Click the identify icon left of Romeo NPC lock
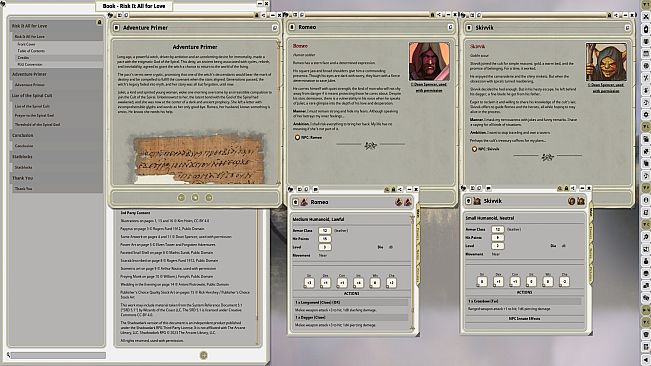This screenshot has height=366, width=651. coord(387,190)
